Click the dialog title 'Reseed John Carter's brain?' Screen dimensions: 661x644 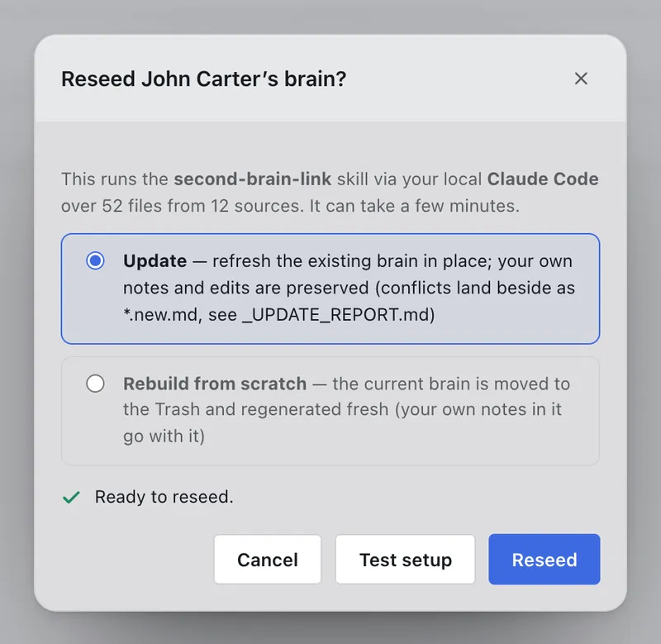click(x=203, y=79)
